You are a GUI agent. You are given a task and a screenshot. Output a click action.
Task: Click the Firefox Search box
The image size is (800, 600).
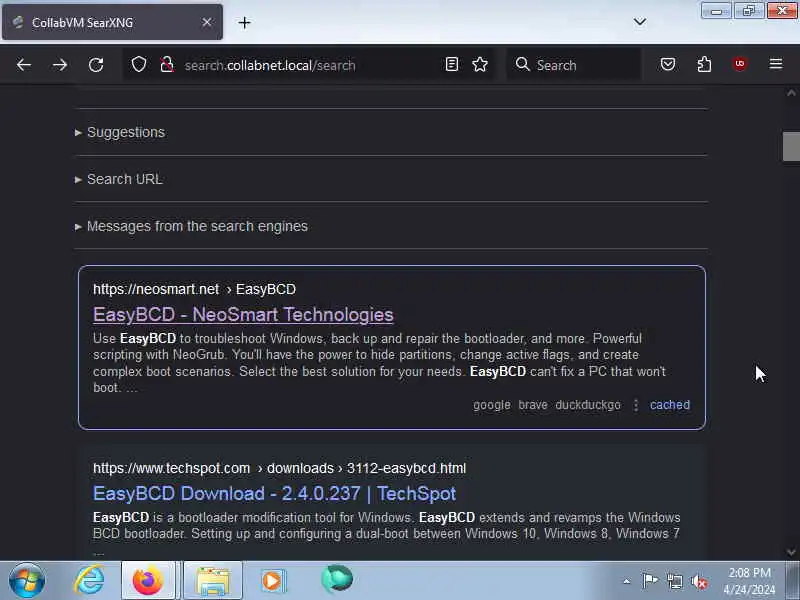click(x=573, y=65)
